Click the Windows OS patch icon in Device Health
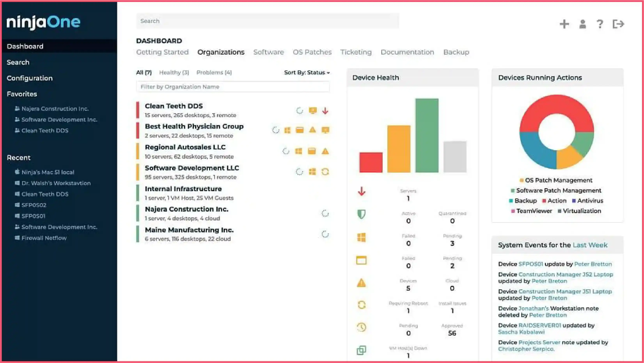Image resolution: width=644 pixels, height=363 pixels. coord(361,237)
